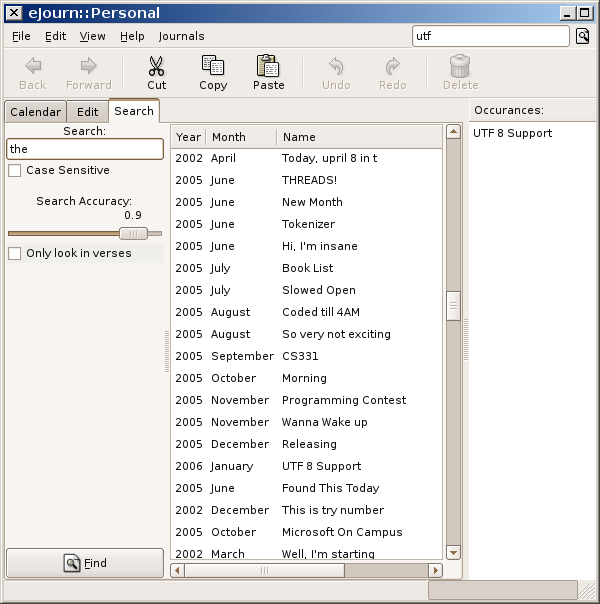Click the window menu X button in the title bar
The width and height of the screenshot is (600, 604).
point(14,13)
